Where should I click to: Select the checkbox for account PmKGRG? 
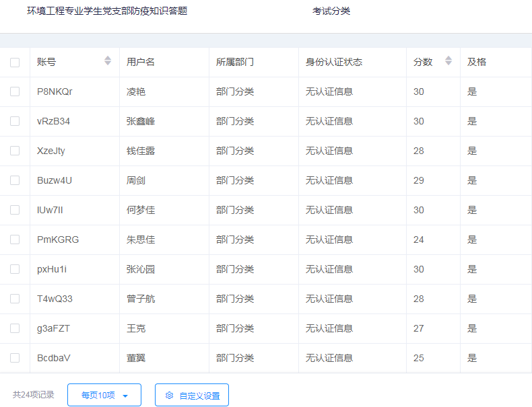coord(15,239)
